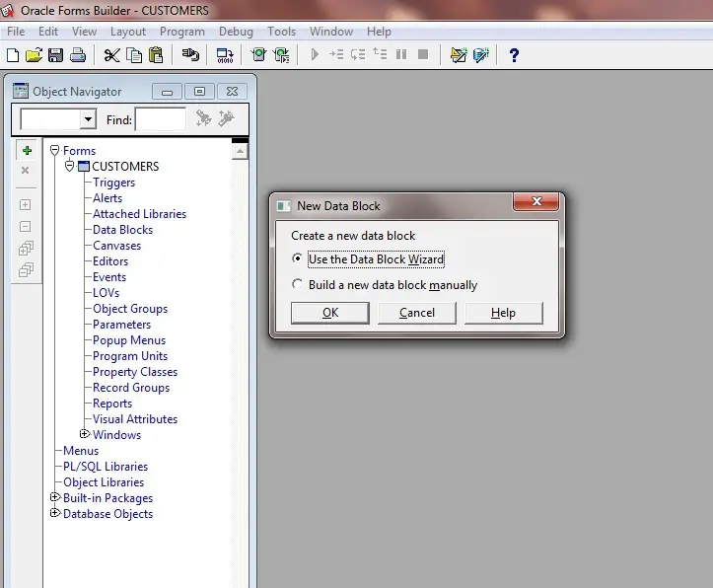The image size is (713, 588).
Task: Open the Object Navigator dropdown list
Action: (88, 119)
